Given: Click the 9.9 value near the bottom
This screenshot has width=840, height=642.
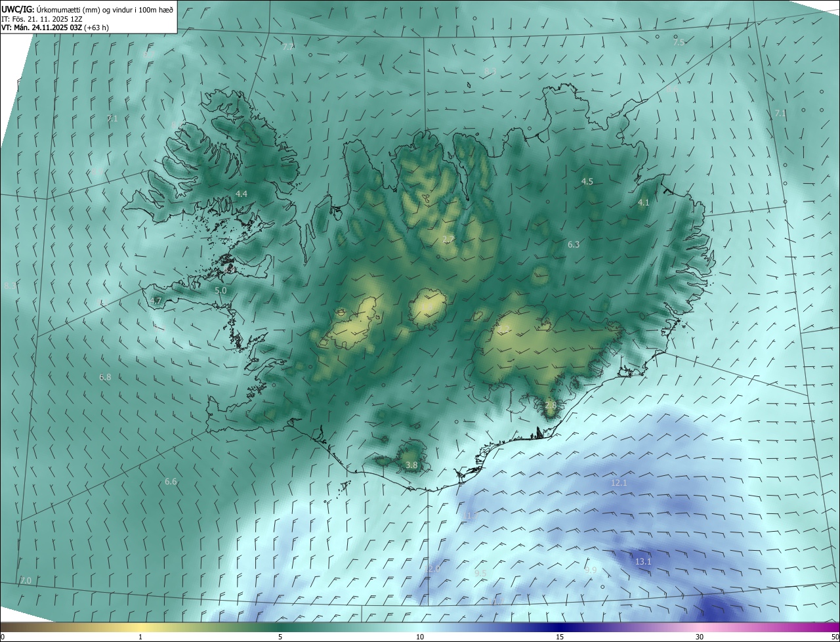Looking at the screenshot, I should pyautogui.click(x=591, y=570).
